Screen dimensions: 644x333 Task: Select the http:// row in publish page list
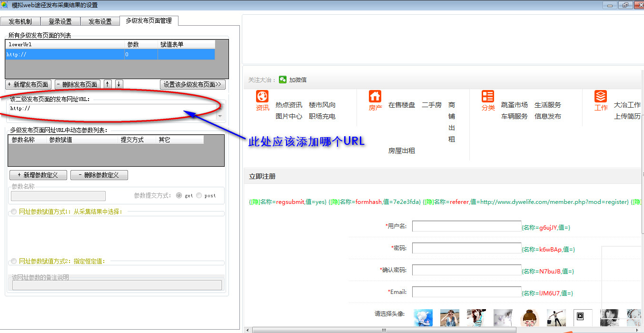(64, 54)
